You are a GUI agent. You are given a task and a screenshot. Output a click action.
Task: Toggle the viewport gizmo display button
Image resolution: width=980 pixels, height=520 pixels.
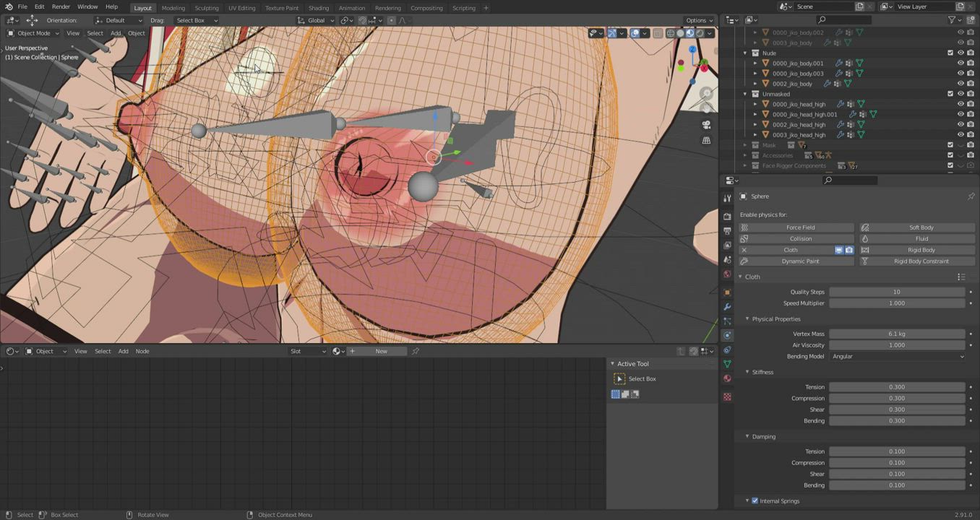pos(611,33)
